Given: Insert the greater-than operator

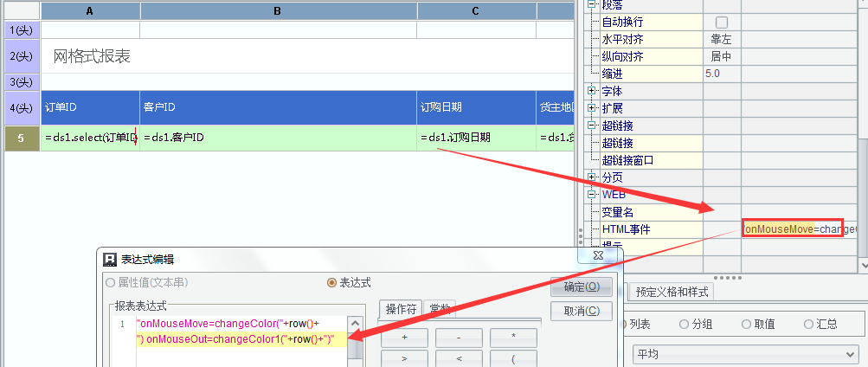Looking at the screenshot, I should [404, 358].
